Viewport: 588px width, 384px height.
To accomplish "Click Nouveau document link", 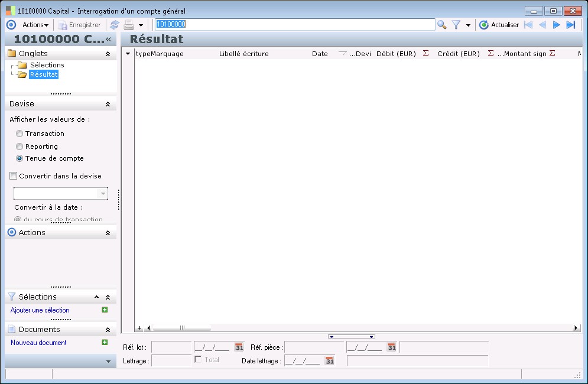I will (x=38, y=343).
